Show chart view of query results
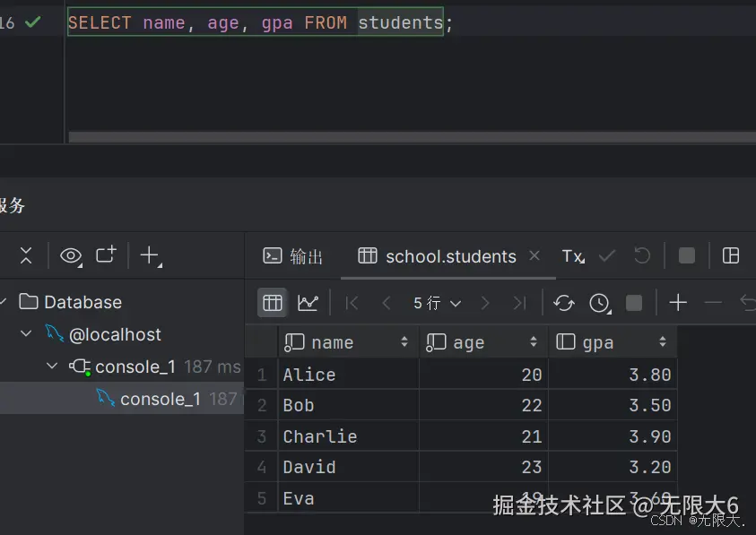The width and height of the screenshot is (756, 535). [308, 303]
